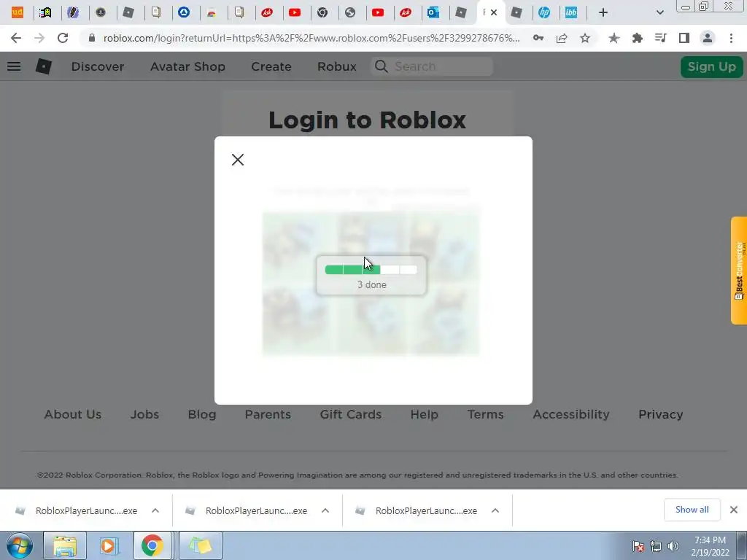Open the Parents footer link

point(268,414)
